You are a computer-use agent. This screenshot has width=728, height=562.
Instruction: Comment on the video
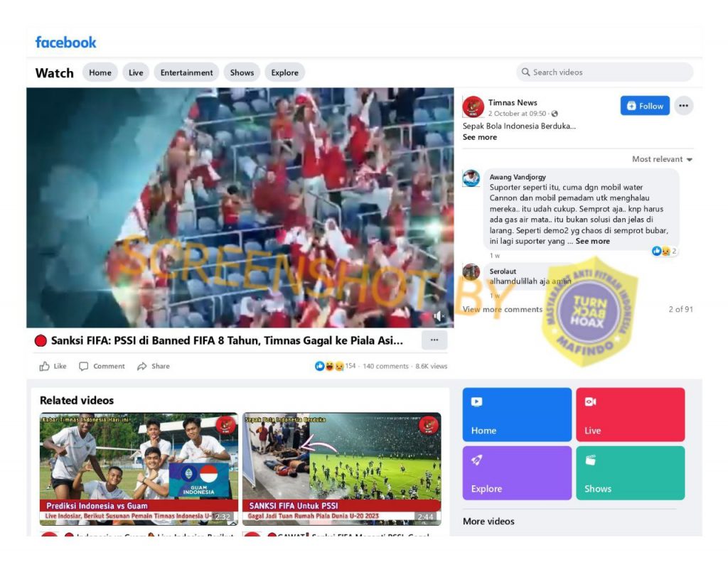click(x=102, y=366)
